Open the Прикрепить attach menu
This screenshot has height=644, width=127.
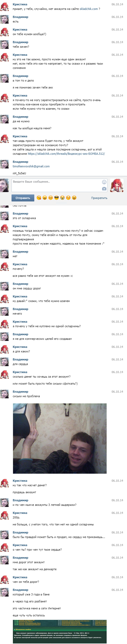pyautogui.click(x=99, y=198)
